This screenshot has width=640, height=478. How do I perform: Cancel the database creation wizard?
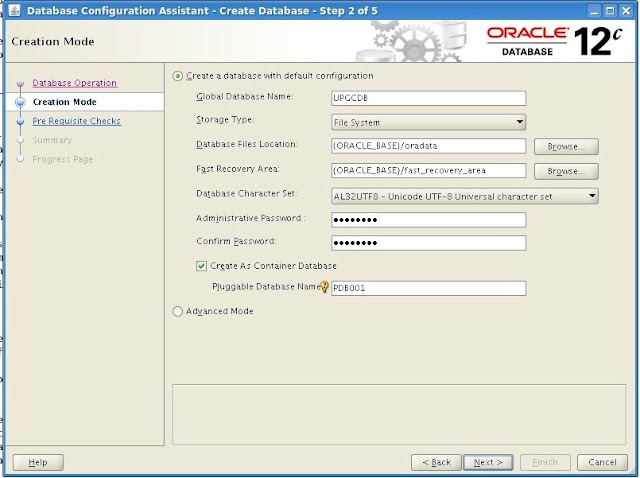tap(602, 462)
